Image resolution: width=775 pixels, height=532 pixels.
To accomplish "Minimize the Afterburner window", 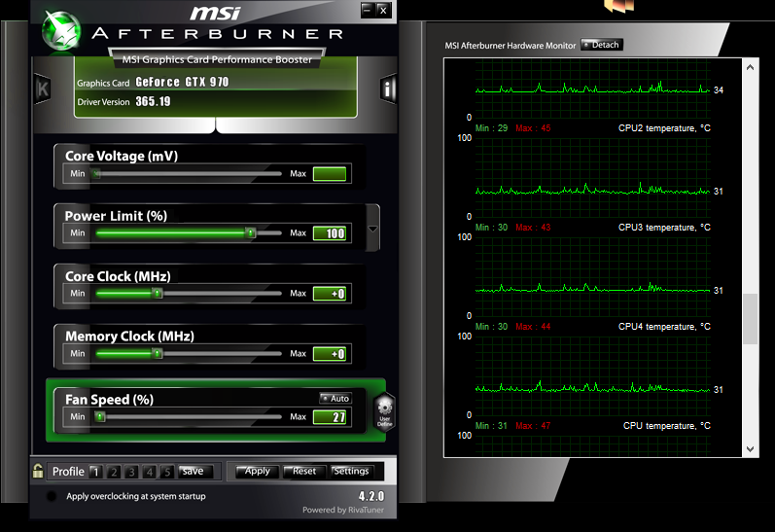I will (368, 10).
